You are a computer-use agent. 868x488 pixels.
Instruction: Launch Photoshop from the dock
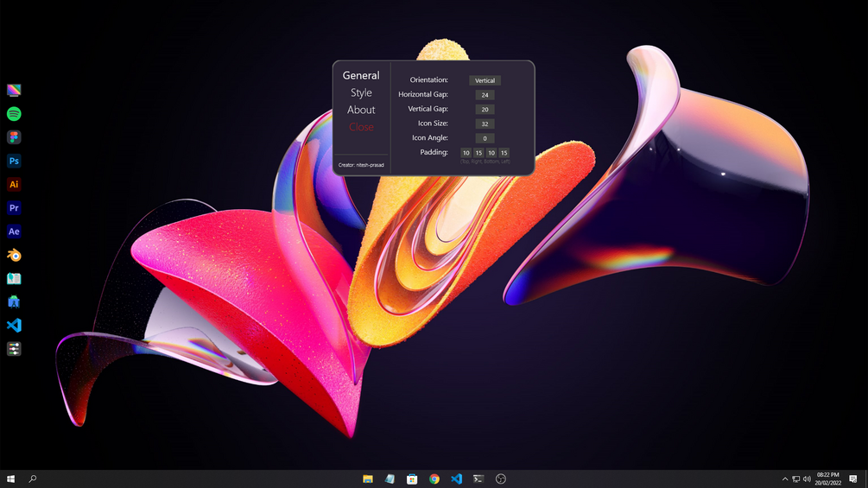coord(14,161)
